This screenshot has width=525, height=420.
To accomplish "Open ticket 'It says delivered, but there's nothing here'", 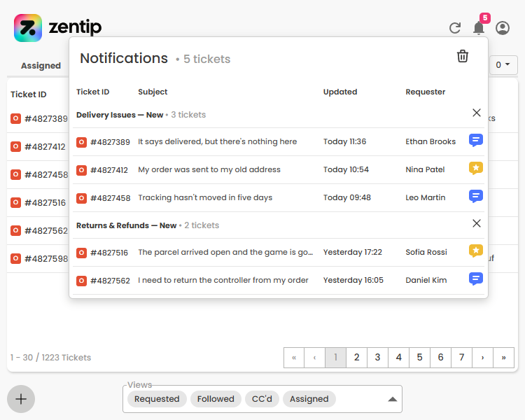I will click(217, 141).
